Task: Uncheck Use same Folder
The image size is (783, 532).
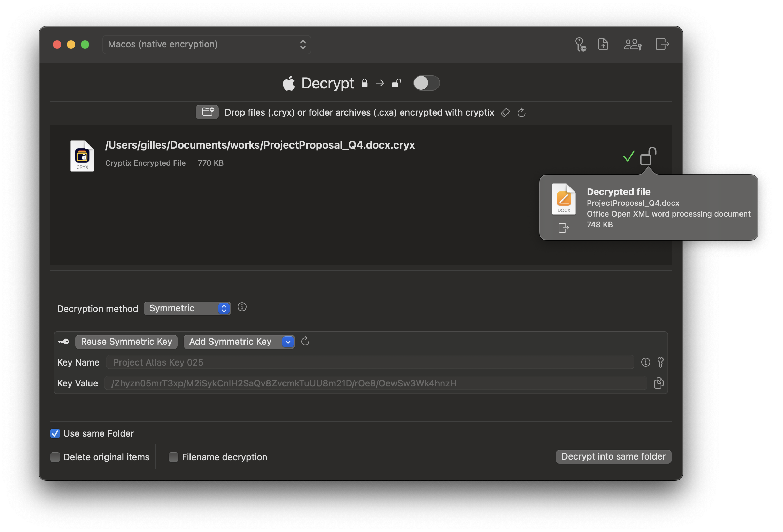Action: [55, 433]
